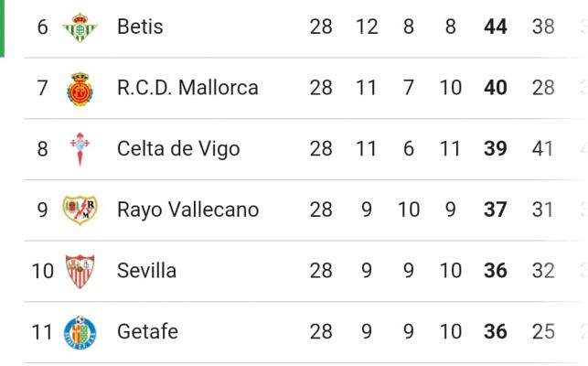Click Celta de Vigo's 39 points

point(496,148)
